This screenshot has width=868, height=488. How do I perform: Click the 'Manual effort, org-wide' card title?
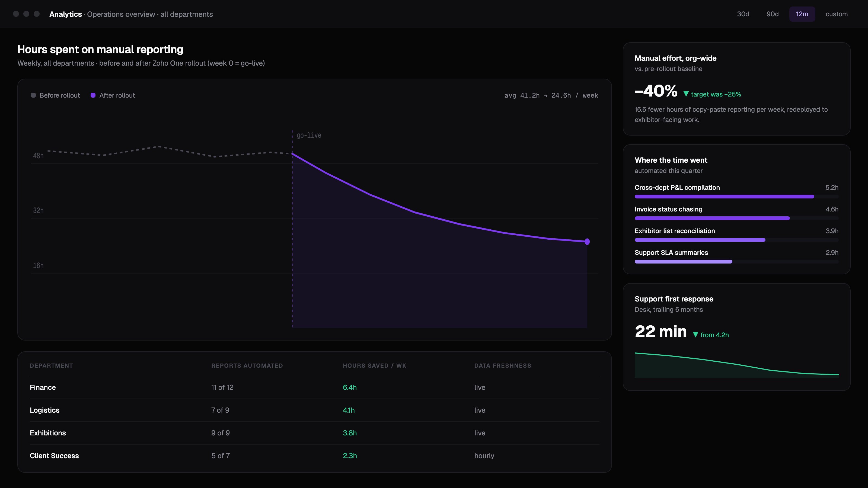pos(676,58)
